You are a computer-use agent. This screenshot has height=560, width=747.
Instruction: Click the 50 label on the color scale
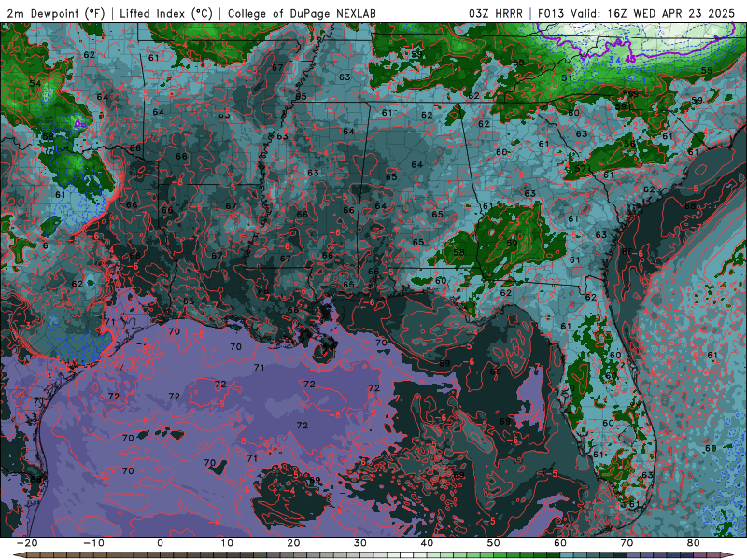(494, 543)
